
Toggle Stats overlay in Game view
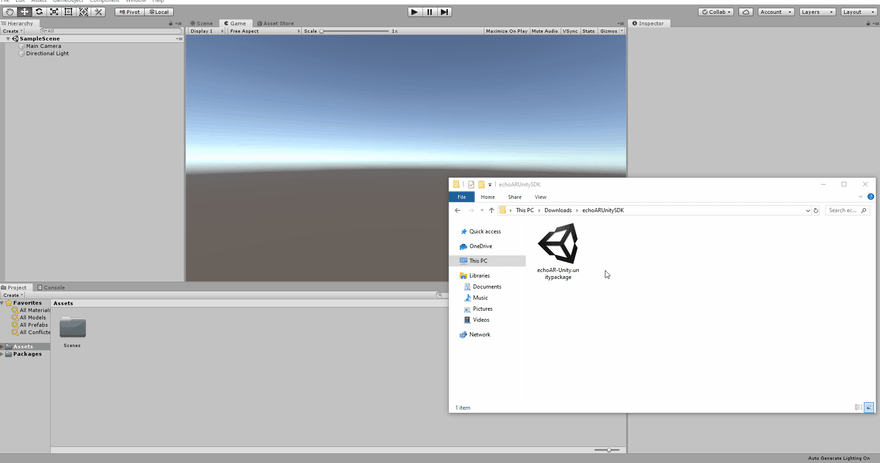tap(588, 31)
